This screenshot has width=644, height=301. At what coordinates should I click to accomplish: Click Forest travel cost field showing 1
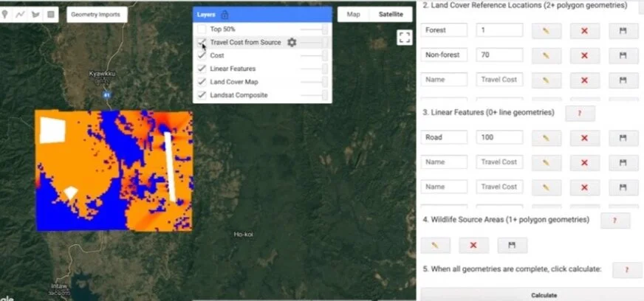pos(499,30)
